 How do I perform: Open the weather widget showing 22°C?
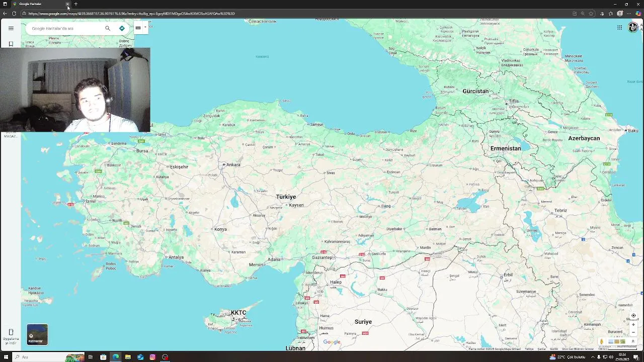(x=568, y=357)
